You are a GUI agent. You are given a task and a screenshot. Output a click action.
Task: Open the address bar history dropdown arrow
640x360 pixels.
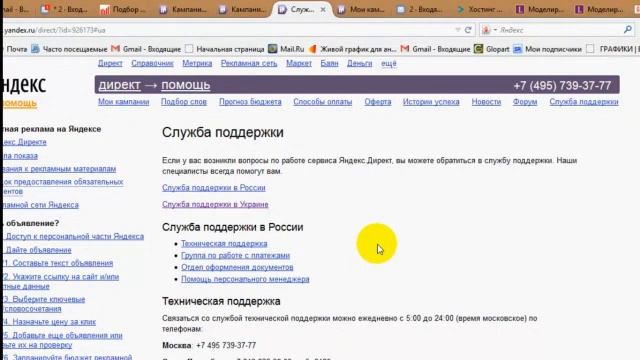coord(458,30)
